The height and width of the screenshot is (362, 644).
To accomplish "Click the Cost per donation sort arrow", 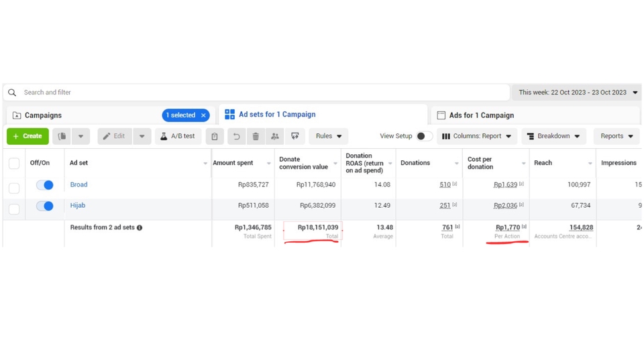I will [523, 164].
